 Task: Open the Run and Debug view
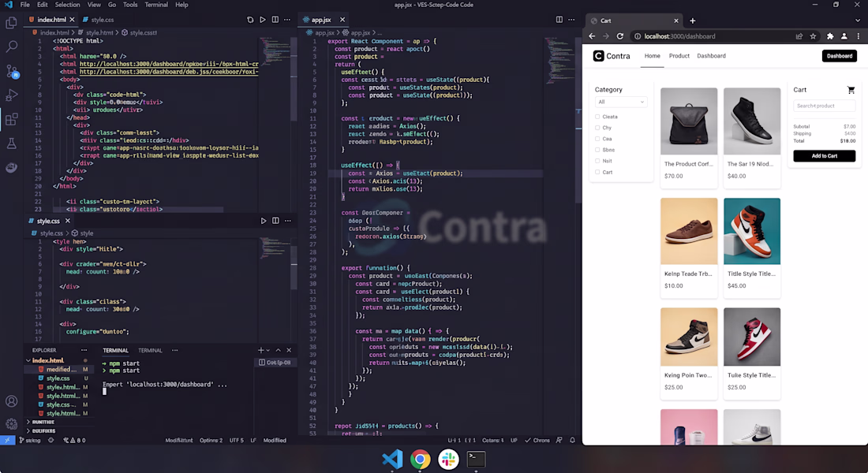point(11,95)
